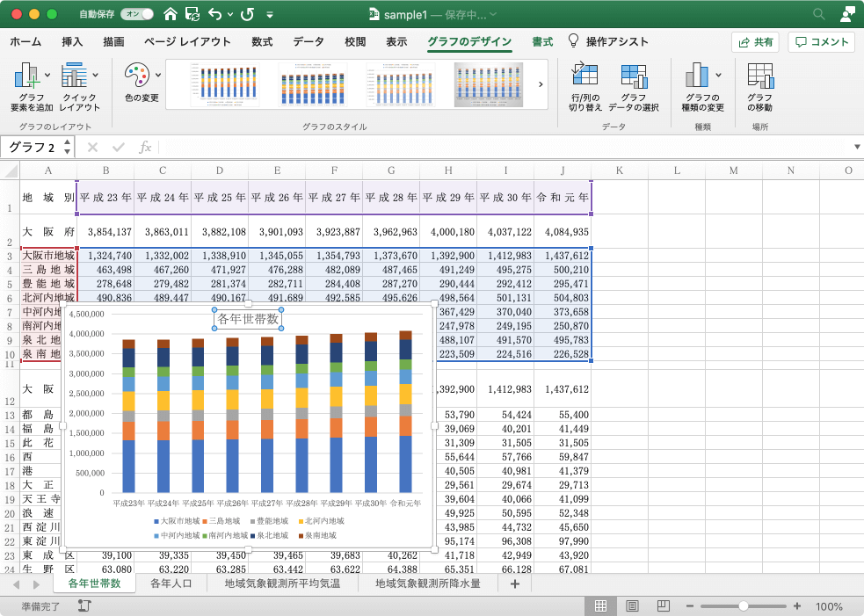This screenshot has height=616, width=864.
Task: Expand the chart styles gallery arrow
Action: pos(540,84)
